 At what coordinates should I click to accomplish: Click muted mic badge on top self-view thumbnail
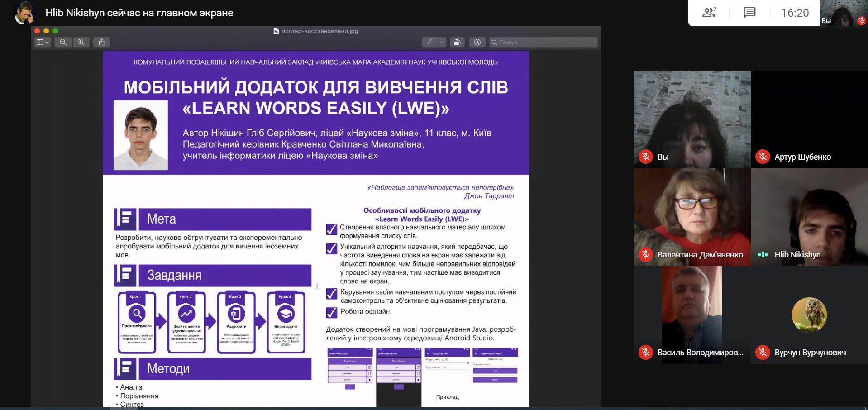point(862,20)
